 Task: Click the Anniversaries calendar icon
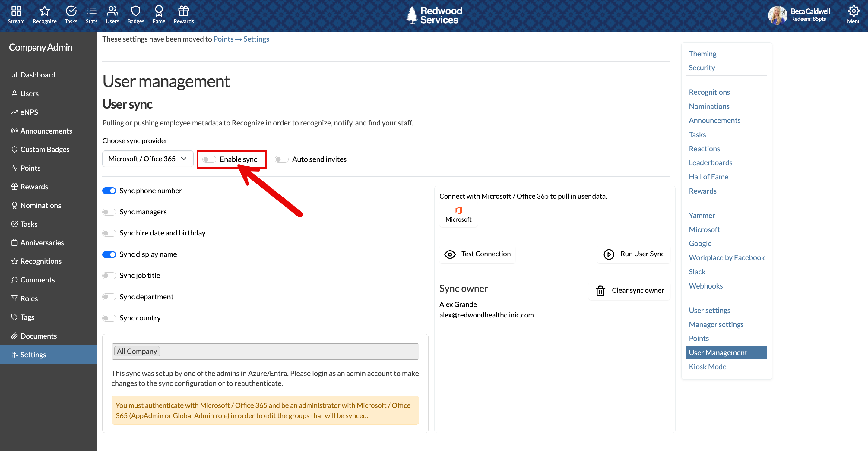pyautogui.click(x=14, y=242)
